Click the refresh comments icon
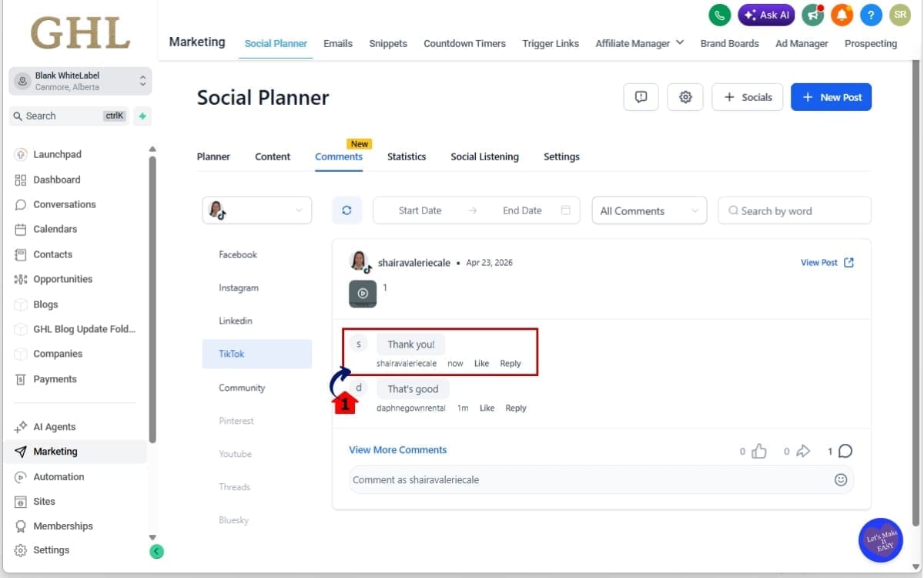The width and height of the screenshot is (924, 578). click(346, 210)
